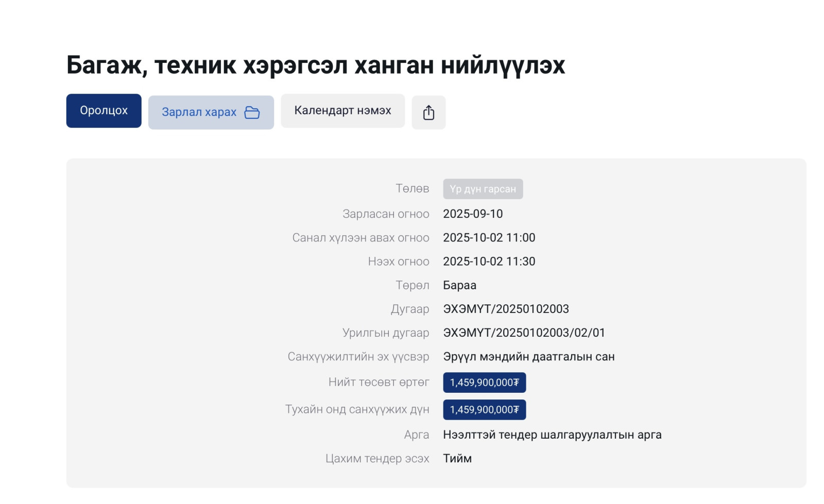Click the invitation number ending in /02/01

pyautogui.click(x=524, y=333)
